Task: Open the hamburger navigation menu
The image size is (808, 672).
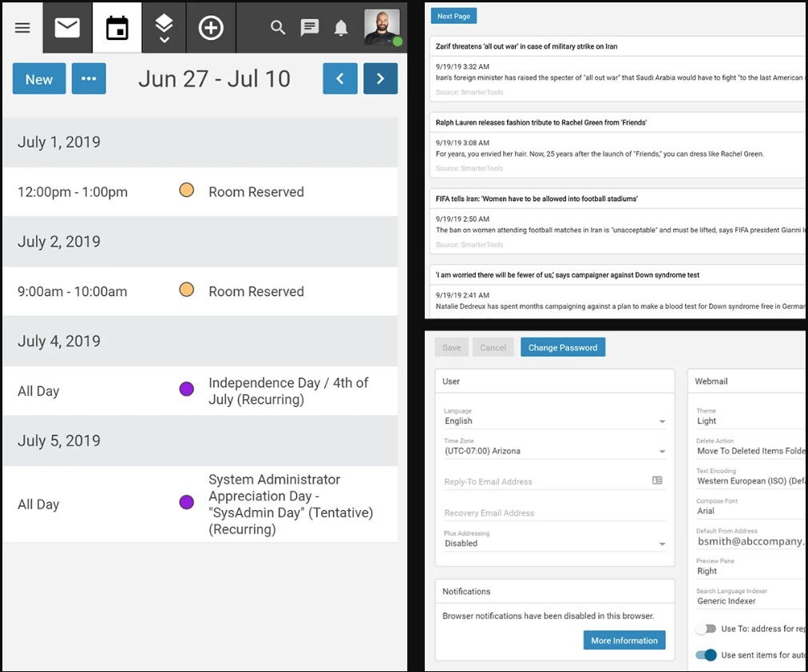Action: pos(22,27)
